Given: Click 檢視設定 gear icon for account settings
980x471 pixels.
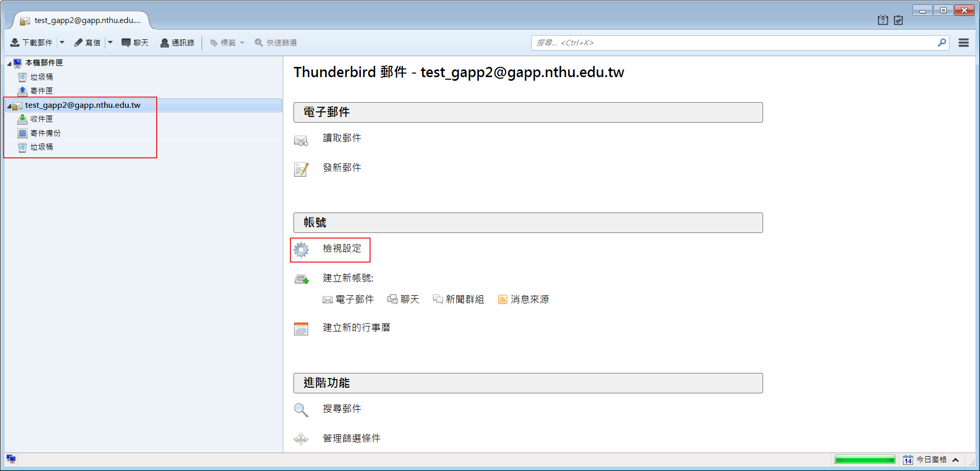Looking at the screenshot, I should [301, 249].
